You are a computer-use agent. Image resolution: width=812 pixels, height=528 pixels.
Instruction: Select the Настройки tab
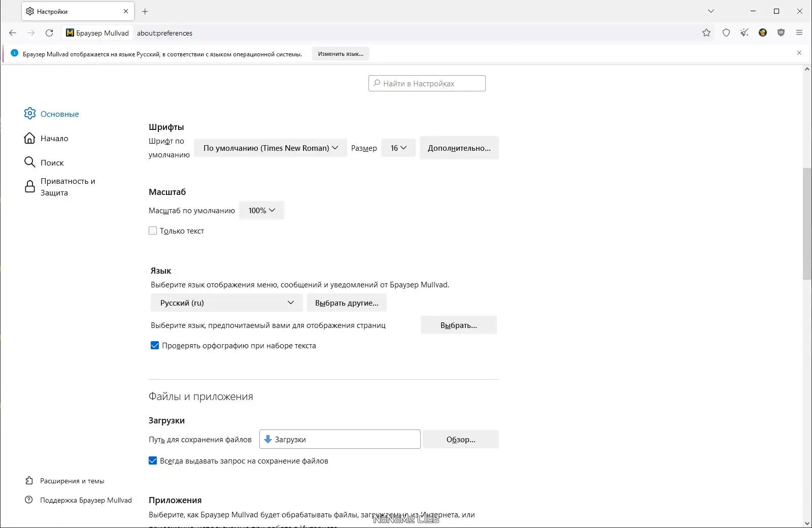click(x=78, y=11)
